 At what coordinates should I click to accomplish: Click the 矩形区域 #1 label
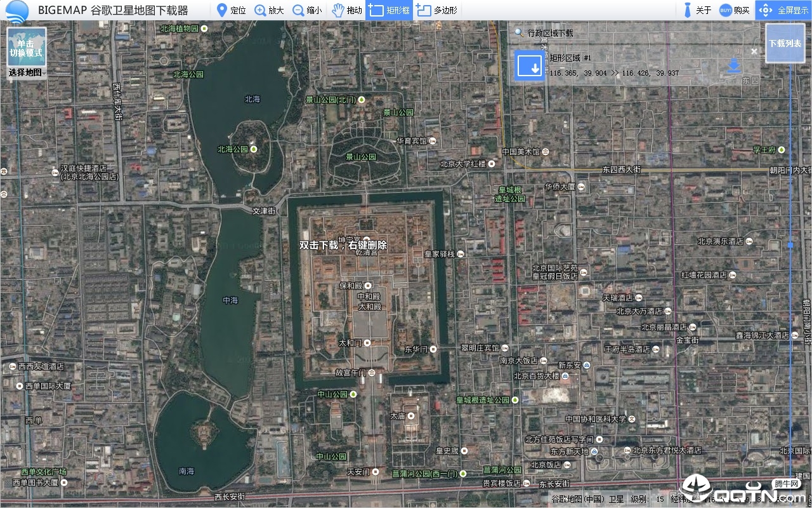pyautogui.click(x=570, y=58)
